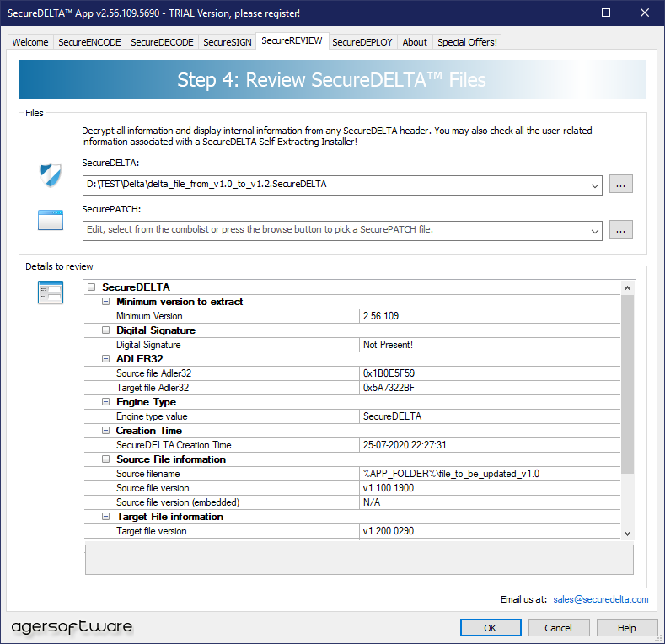Image resolution: width=665 pixels, height=644 pixels.
Task: Maximize the SecureDELTA App window
Action: click(x=606, y=13)
